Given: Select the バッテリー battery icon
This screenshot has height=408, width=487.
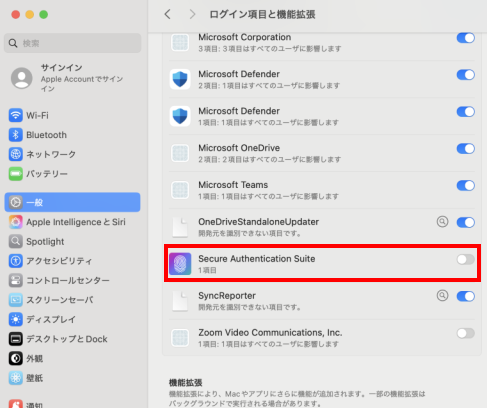Looking at the screenshot, I should click(x=16, y=174).
